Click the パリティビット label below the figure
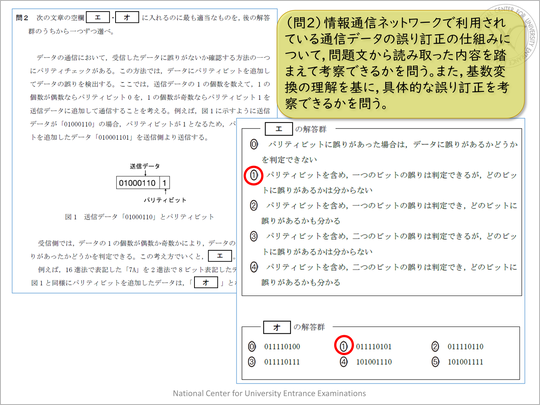 coord(165,200)
